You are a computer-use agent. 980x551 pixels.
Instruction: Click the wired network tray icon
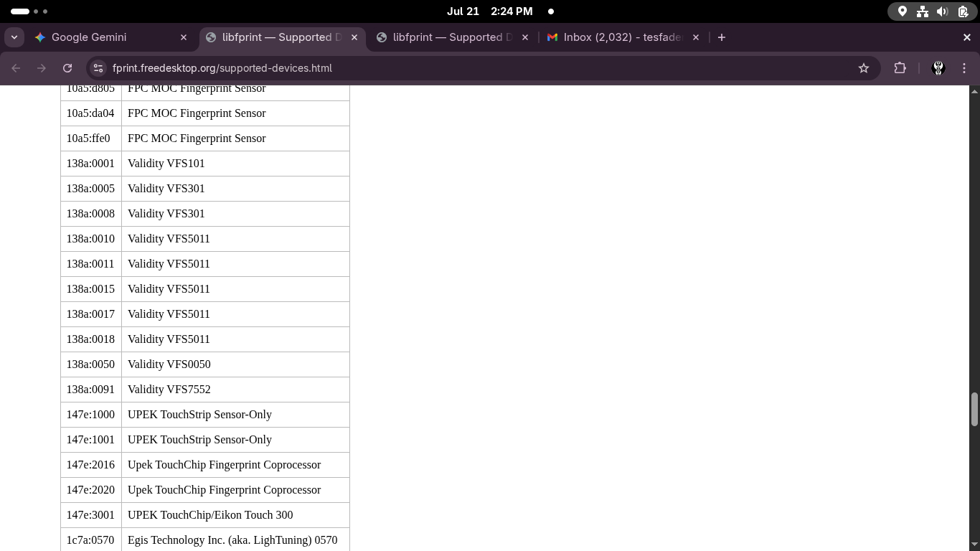point(923,11)
